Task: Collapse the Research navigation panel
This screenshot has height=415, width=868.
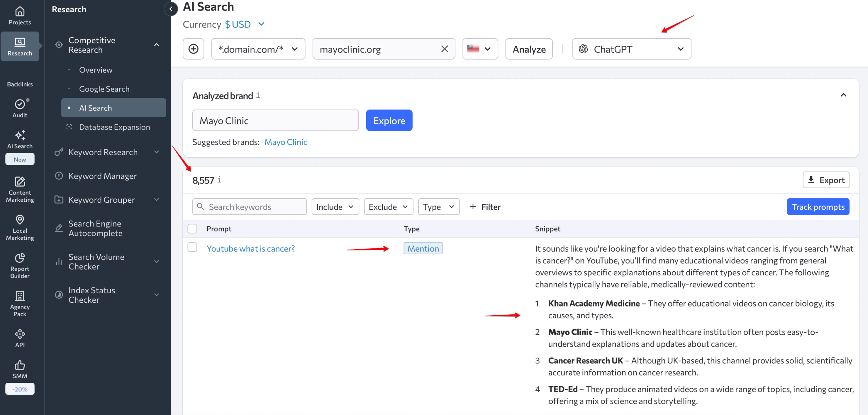Action: (171, 9)
